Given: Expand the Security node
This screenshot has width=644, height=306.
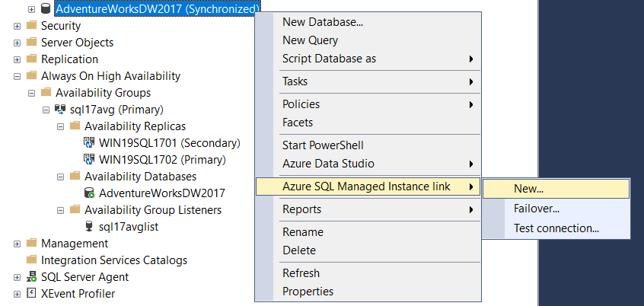Looking at the screenshot, I should tap(17, 26).
